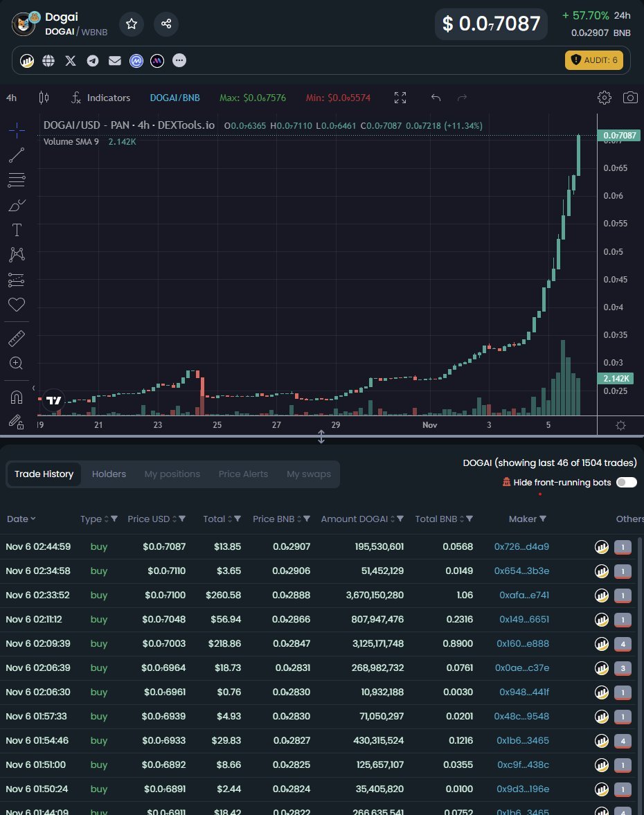Open DOGAI's X (Twitter) profile icon
The image size is (644, 815).
click(x=70, y=60)
